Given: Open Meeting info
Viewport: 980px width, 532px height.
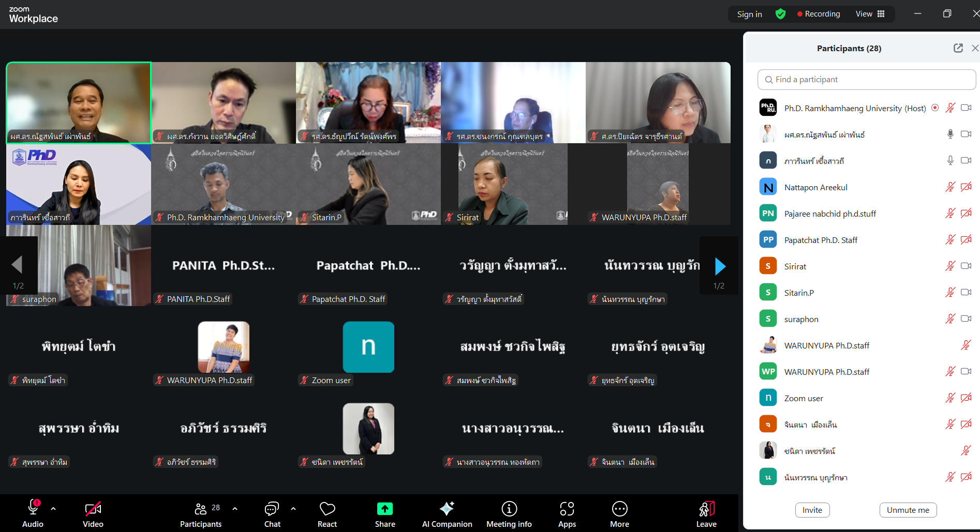Looking at the screenshot, I should (509, 514).
